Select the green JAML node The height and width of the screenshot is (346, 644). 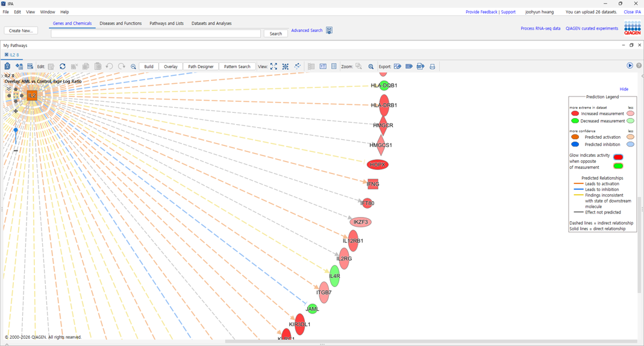click(x=313, y=309)
